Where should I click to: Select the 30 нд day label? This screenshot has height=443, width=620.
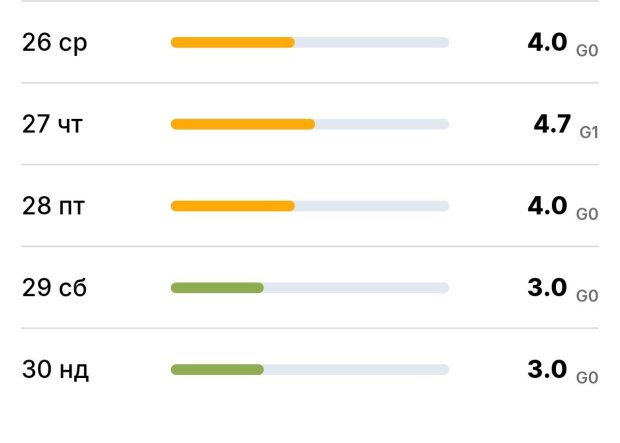coord(56,371)
